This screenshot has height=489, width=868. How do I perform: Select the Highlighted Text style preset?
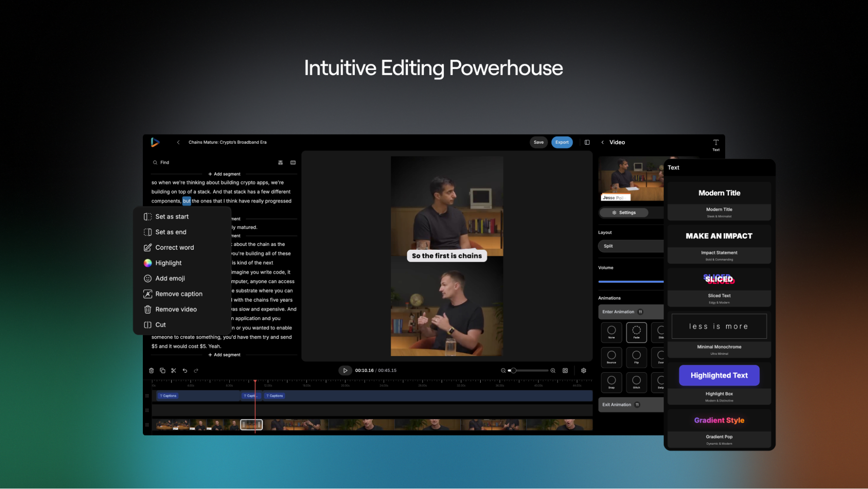(x=719, y=375)
